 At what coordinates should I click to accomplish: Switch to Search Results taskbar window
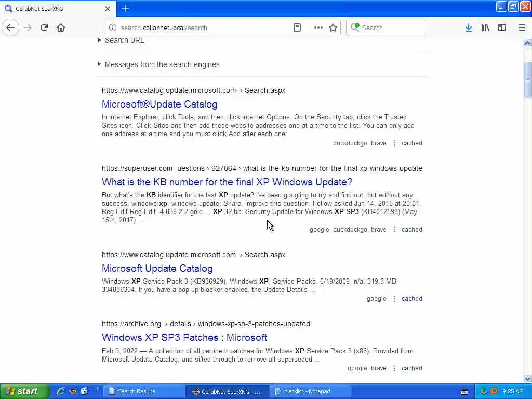pyautogui.click(x=144, y=391)
